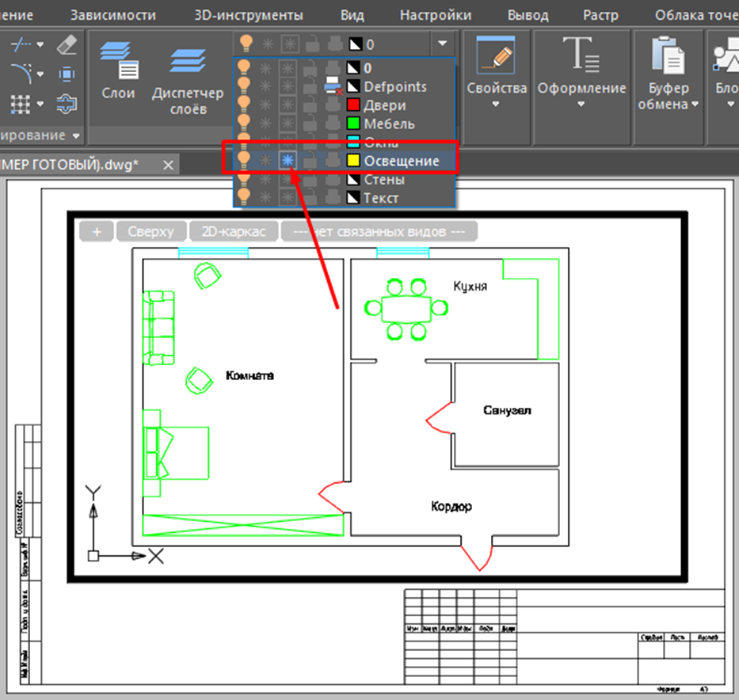Toggle the lock icon for Мебель layer
The image size is (739, 700).
311,124
